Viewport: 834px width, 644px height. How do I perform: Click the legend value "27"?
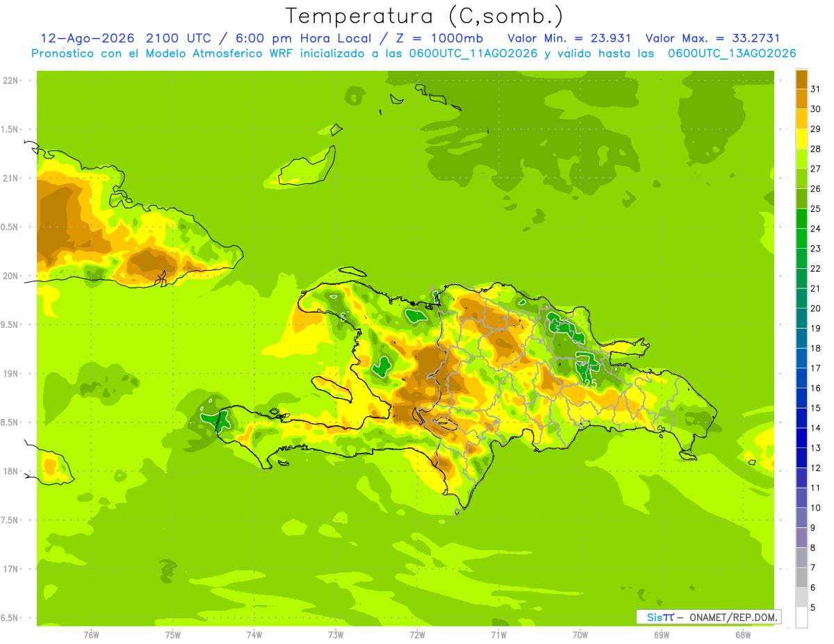pos(816,169)
